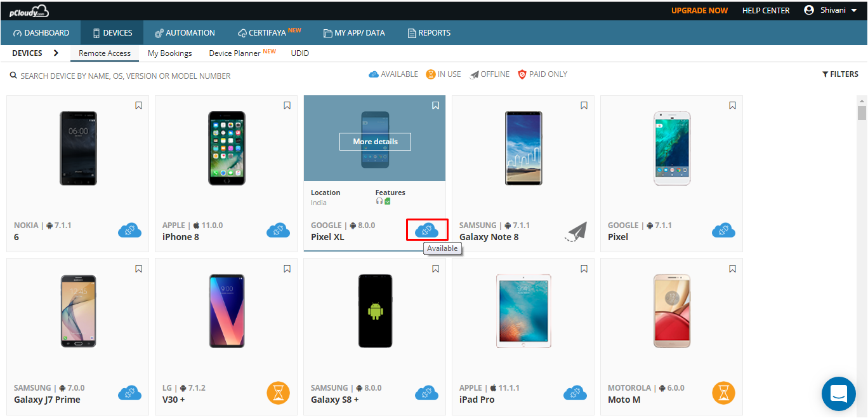Open the Automation menu
This screenshot has width=868, height=418.
tap(185, 33)
